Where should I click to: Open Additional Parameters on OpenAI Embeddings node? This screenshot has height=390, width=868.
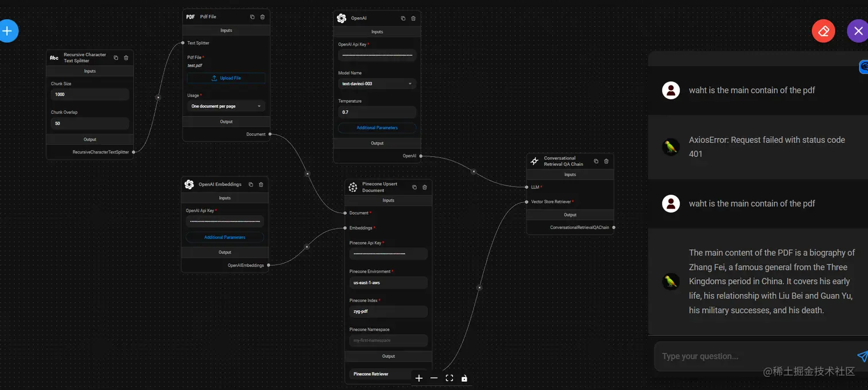pos(225,237)
